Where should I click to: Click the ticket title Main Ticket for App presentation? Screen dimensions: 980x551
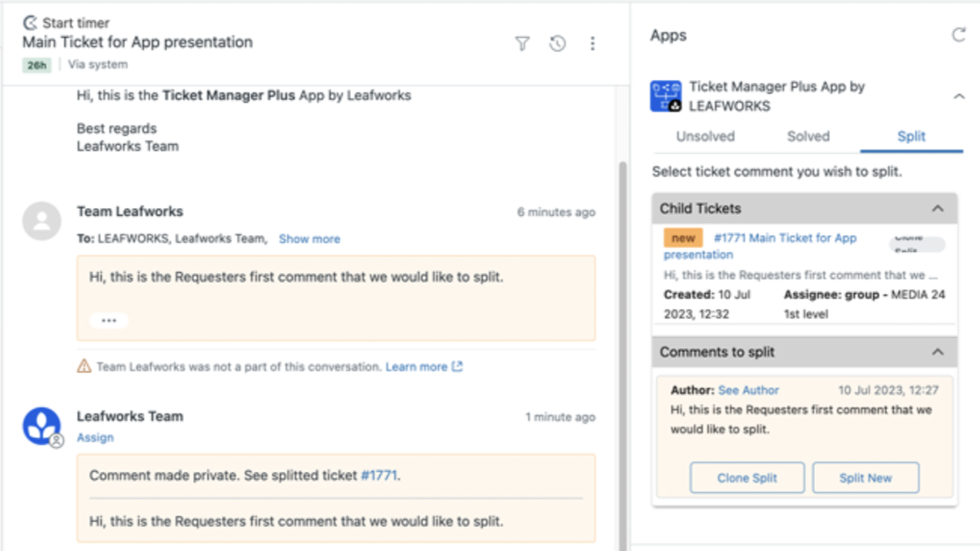tap(137, 42)
